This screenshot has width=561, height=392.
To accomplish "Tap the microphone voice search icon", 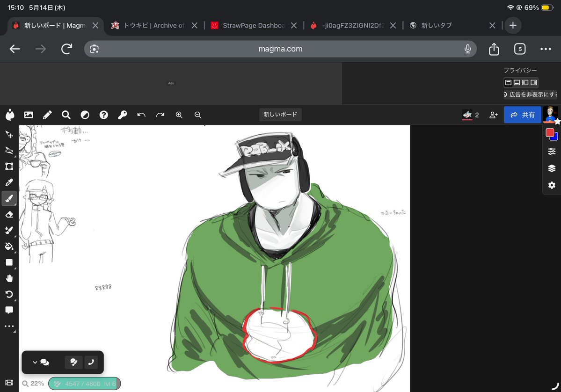I will [467, 49].
